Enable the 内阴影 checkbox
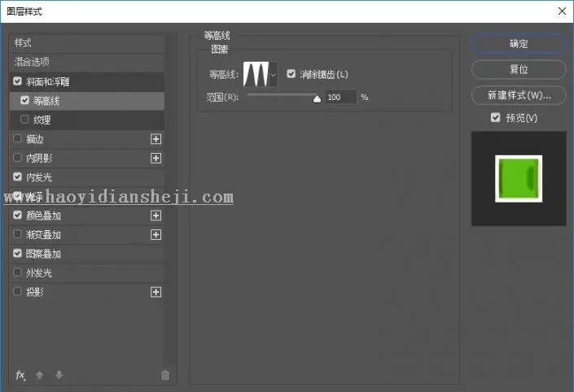Image resolution: width=574 pixels, height=392 pixels. pos(18,158)
